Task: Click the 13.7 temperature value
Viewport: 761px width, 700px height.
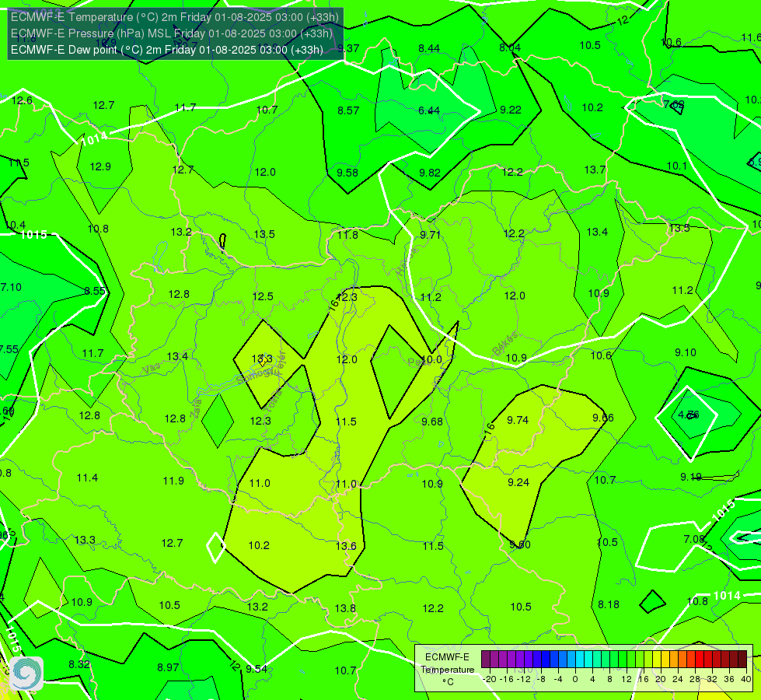Action: click(595, 170)
